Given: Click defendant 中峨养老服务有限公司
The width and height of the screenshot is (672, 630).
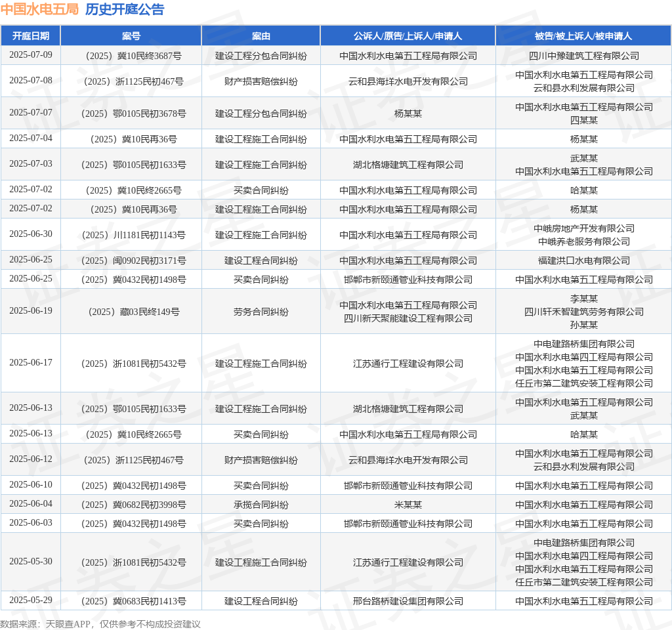Looking at the screenshot, I should pos(583,241).
